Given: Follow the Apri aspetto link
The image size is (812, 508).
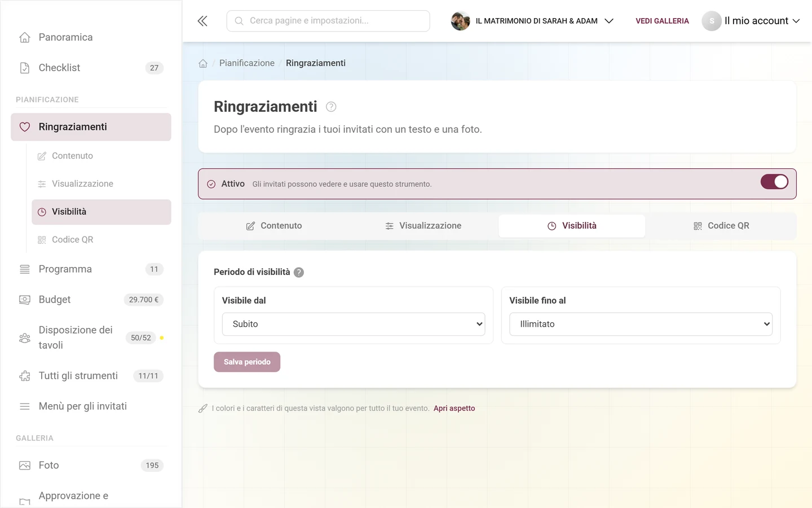Looking at the screenshot, I should [454, 408].
